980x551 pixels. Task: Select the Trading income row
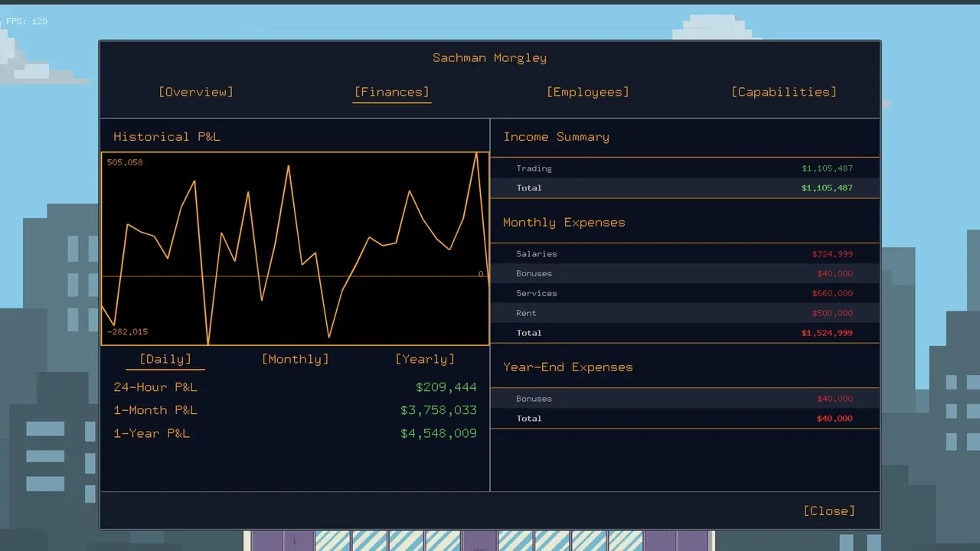pyautogui.click(x=684, y=168)
